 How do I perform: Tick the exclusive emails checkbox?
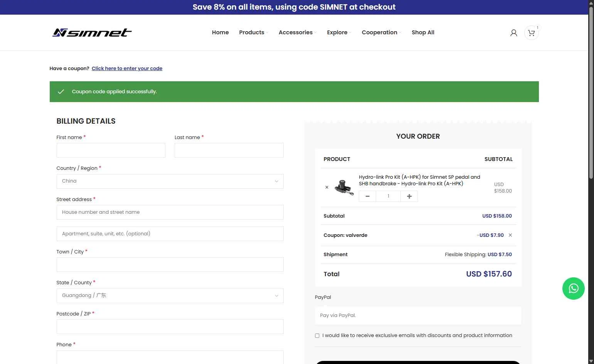pos(317,336)
